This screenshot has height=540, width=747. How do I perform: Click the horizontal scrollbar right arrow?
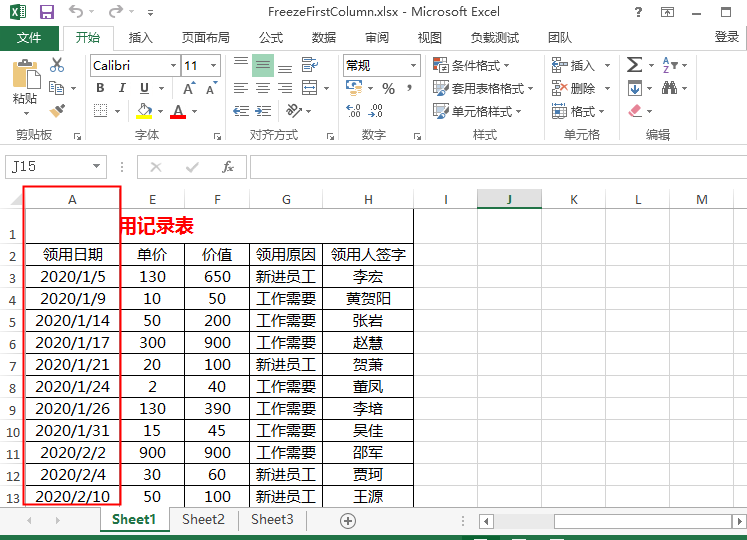pyautogui.click(x=739, y=521)
